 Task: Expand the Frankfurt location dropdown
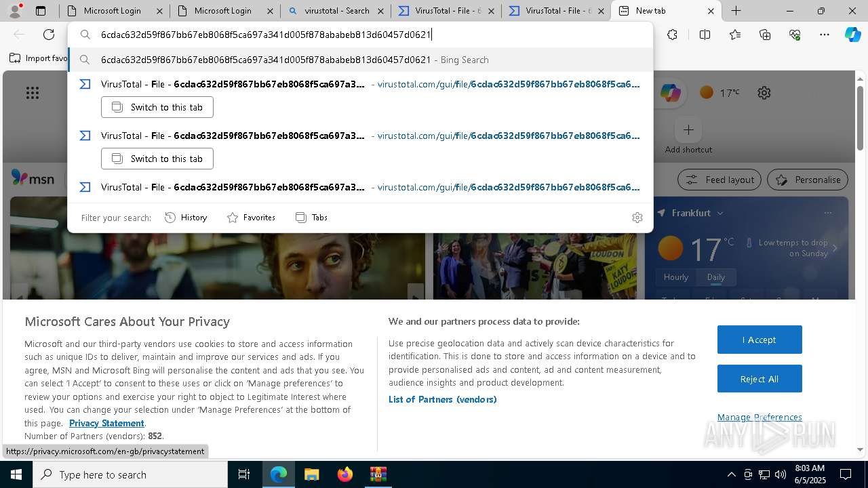[720, 213]
